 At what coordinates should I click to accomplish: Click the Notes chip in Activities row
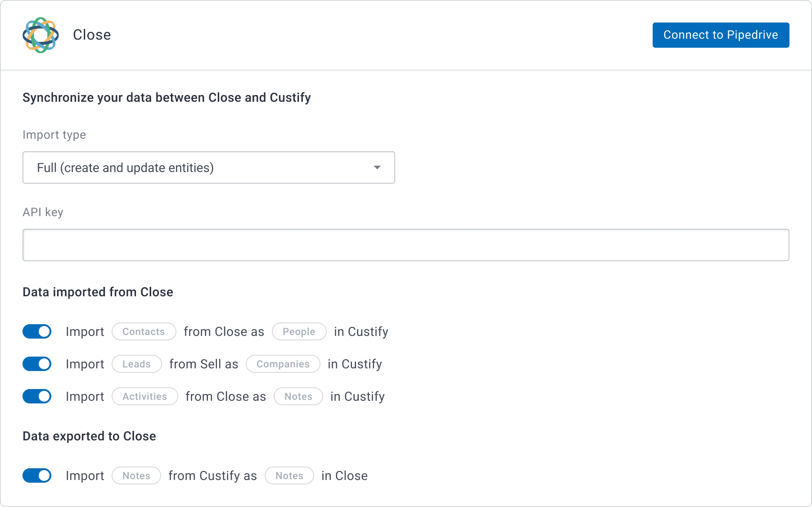[298, 396]
